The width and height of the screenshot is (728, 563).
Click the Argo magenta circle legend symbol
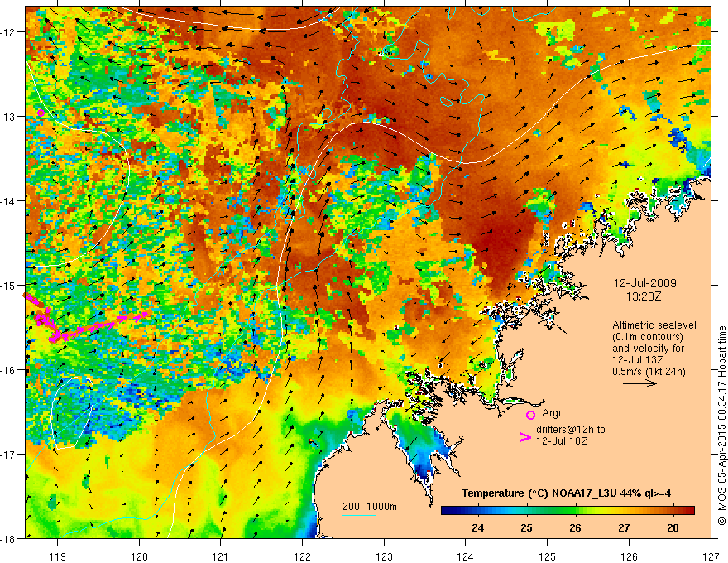tap(530, 415)
